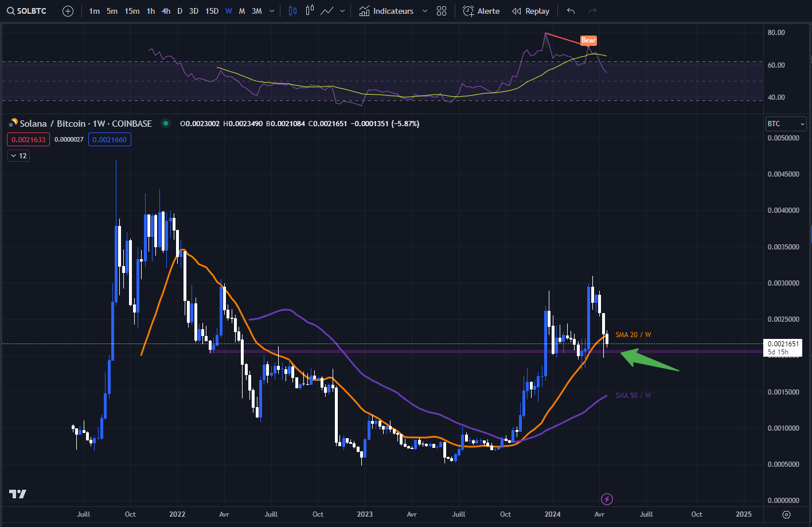Open the timeframe dropdown chevron
The width and height of the screenshot is (812, 527).
click(x=271, y=10)
